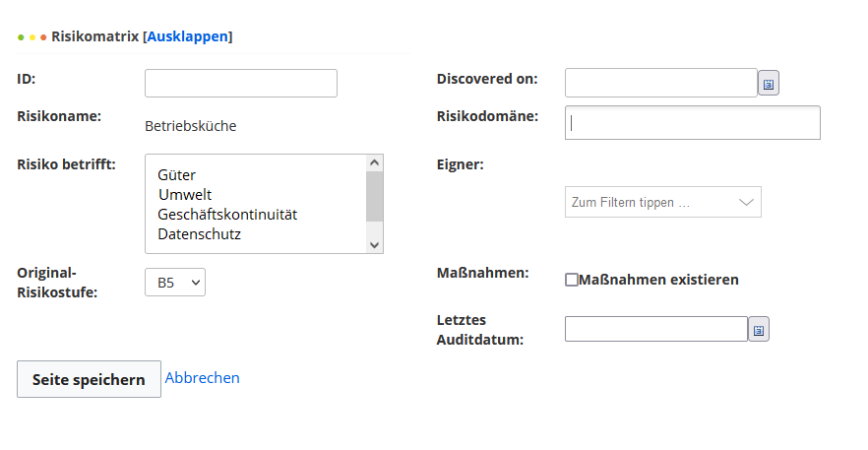Select Geschäftskontinuität list option
Screen dimensions: 868x450
(227, 215)
